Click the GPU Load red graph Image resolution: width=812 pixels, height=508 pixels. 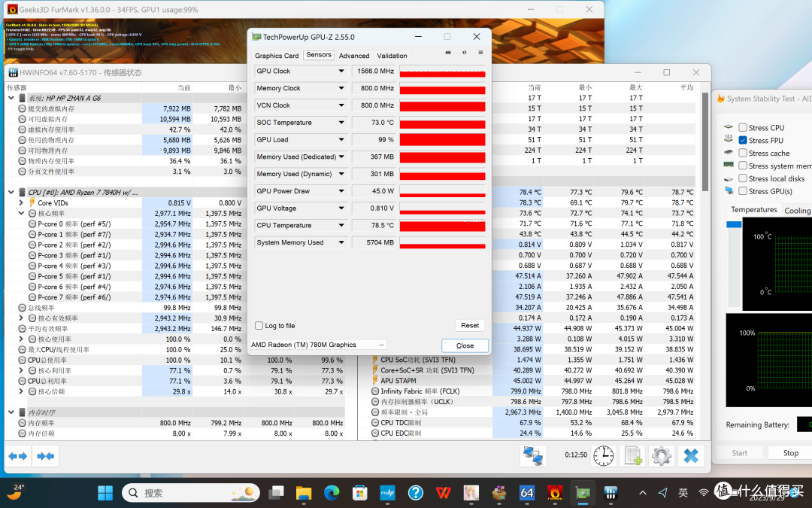[x=442, y=139]
